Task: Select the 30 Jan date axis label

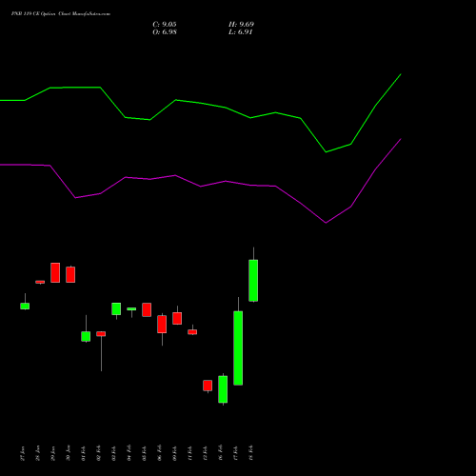Action: 69,453
